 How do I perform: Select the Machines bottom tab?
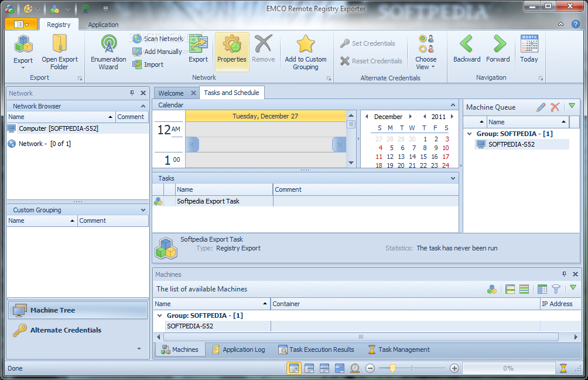pos(180,350)
